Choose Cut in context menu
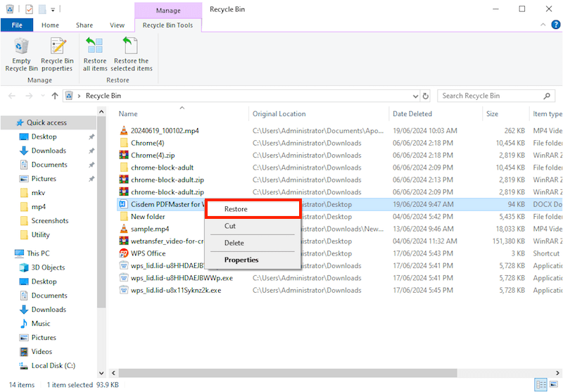 coord(253,226)
